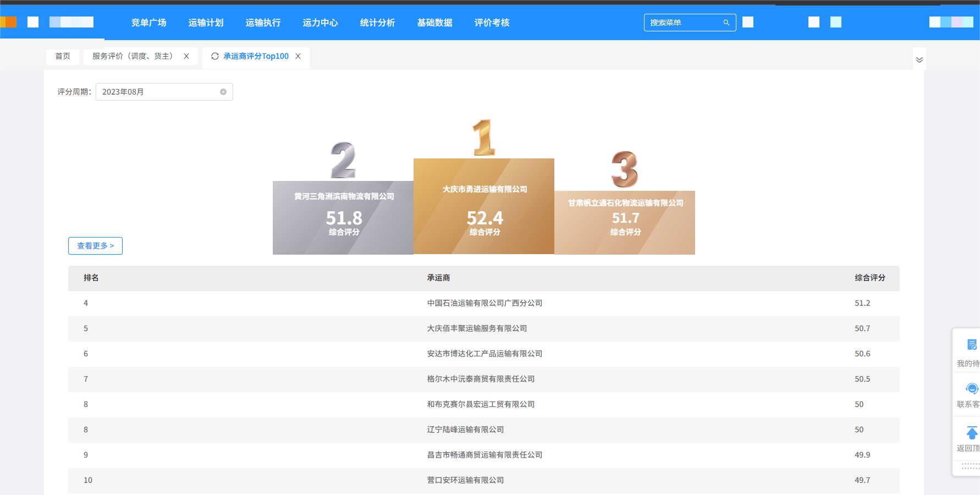The width and height of the screenshot is (980, 495).
Task: Select row 和布克赛尔县宏运工贸有限公司
Action: 484,404
